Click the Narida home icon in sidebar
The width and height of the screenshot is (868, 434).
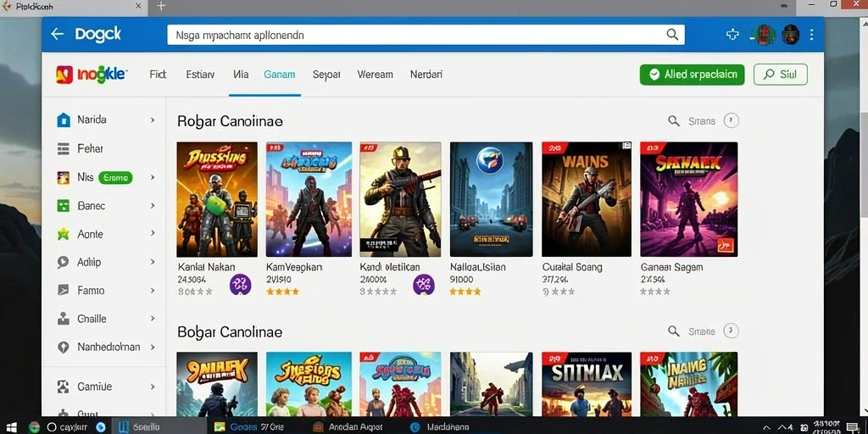pos(64,120)
